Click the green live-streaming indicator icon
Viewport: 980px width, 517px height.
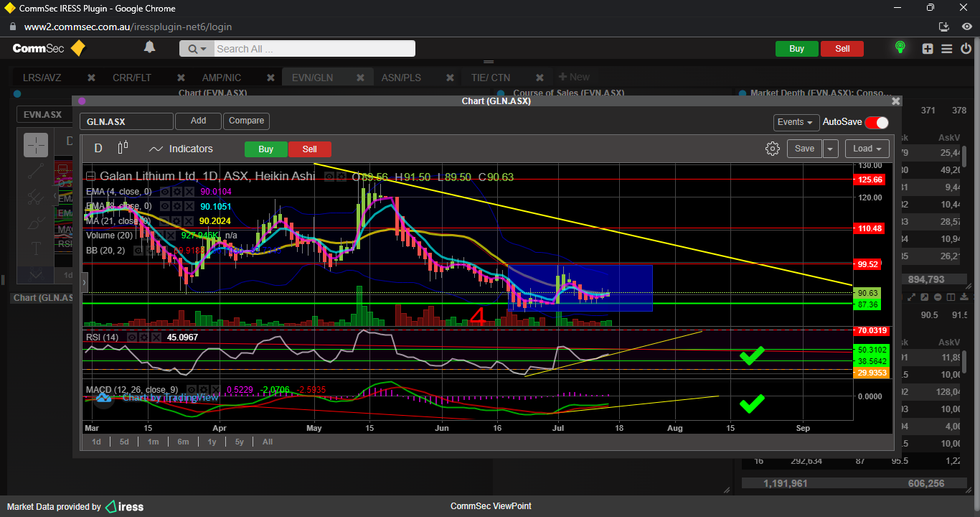(900, 48)
